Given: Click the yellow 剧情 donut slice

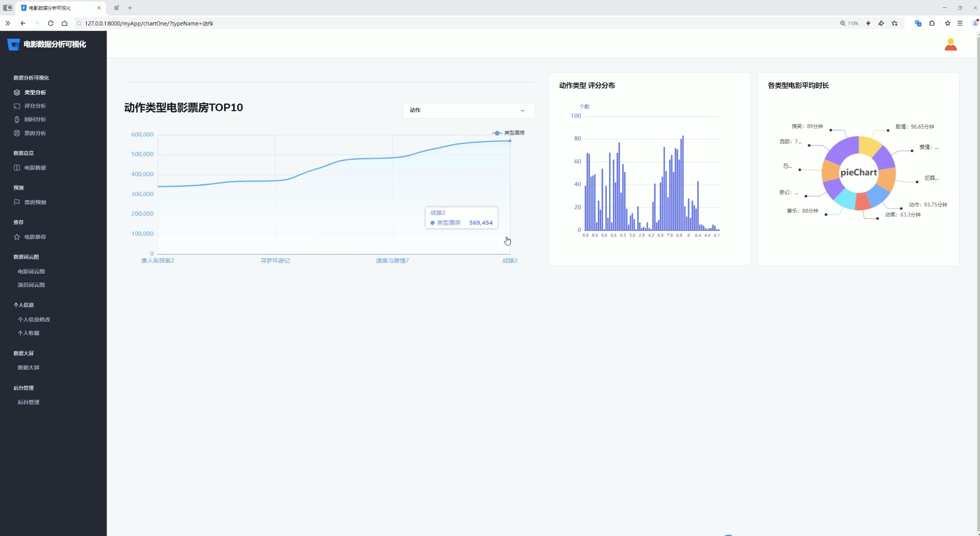Looking at the screenshot, I should pyautogui.click(x=869, y=145).
